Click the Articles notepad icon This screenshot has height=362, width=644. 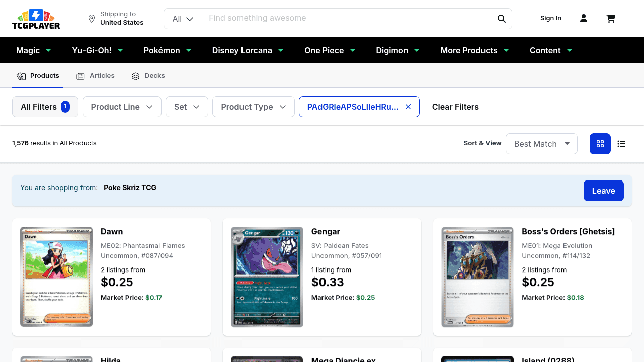coord(80,76)
